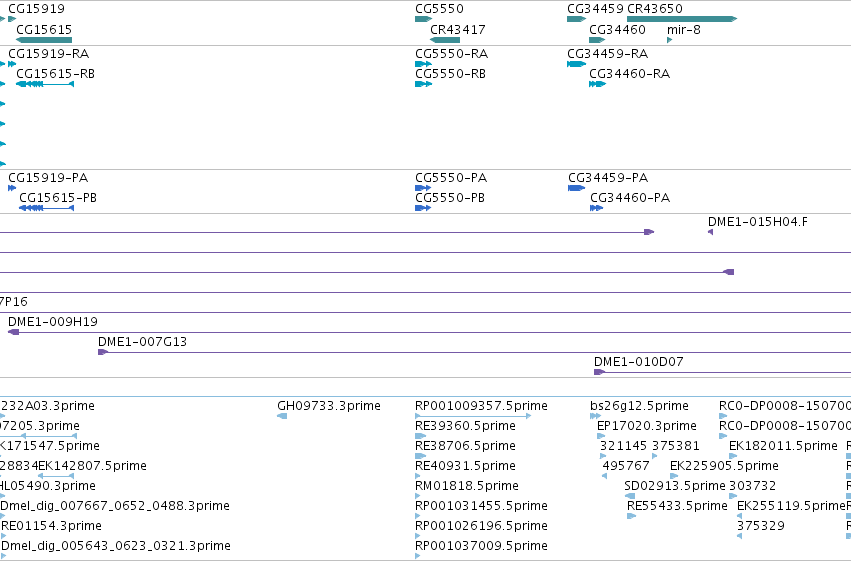This screenshot has width=851, height=561.
Task: Select protein CG15615-PB
Action: coord(47,208)
